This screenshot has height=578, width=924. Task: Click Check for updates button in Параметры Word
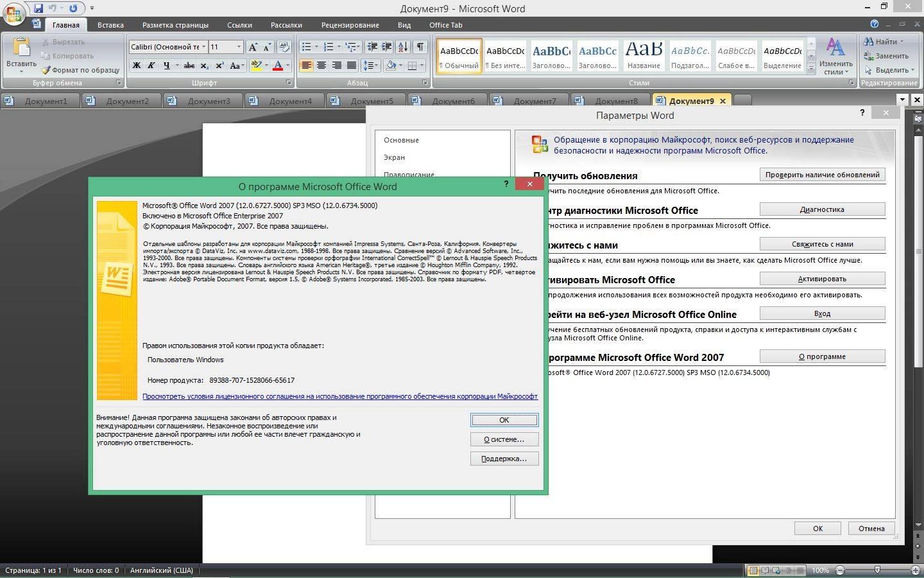coord(822,175)
